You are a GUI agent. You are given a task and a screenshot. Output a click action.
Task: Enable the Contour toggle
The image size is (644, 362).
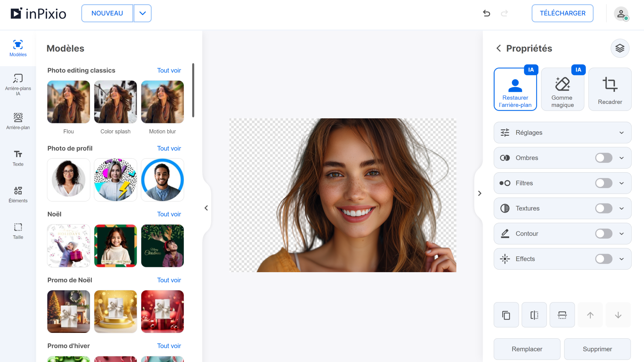click(603, 234)
